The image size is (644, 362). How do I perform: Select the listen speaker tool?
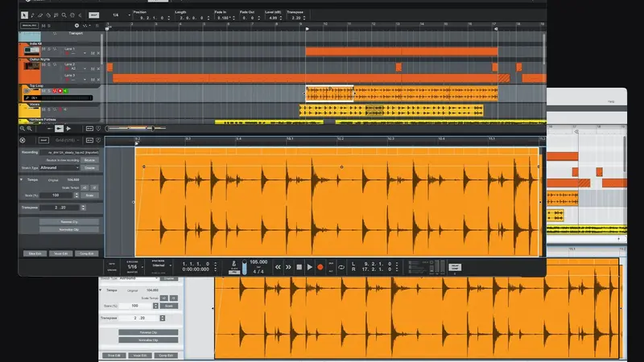click(80, 15)
